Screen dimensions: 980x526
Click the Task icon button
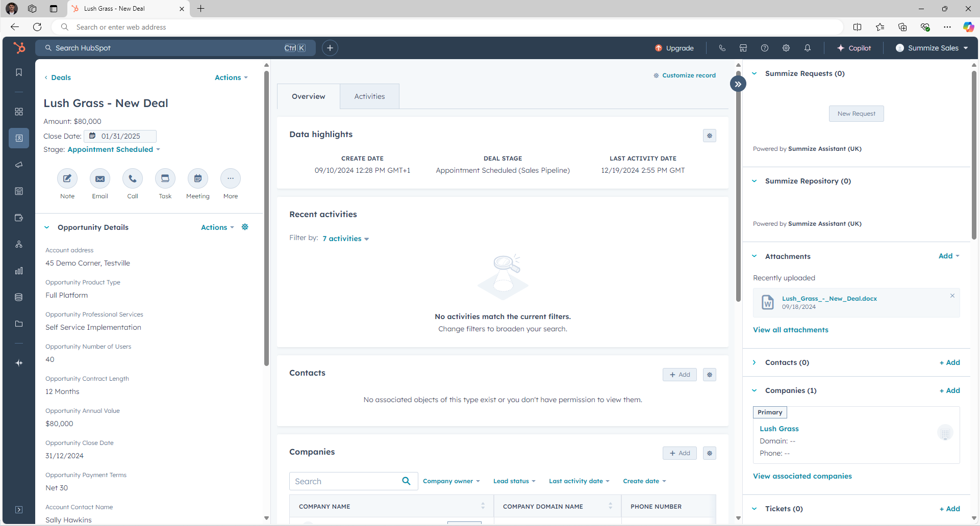coord(165,178)
